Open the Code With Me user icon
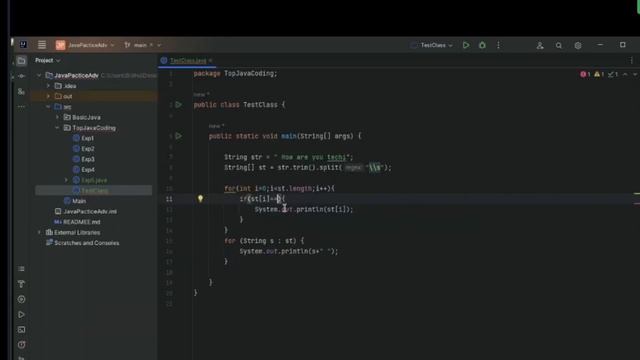The image size is (640, 360). [x=540, y=46]
